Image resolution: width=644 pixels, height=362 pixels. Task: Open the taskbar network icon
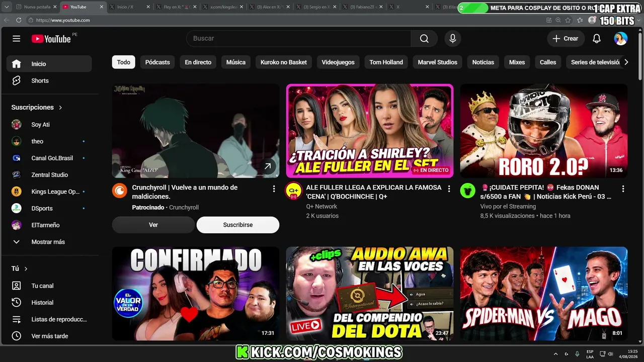[602, 353]
